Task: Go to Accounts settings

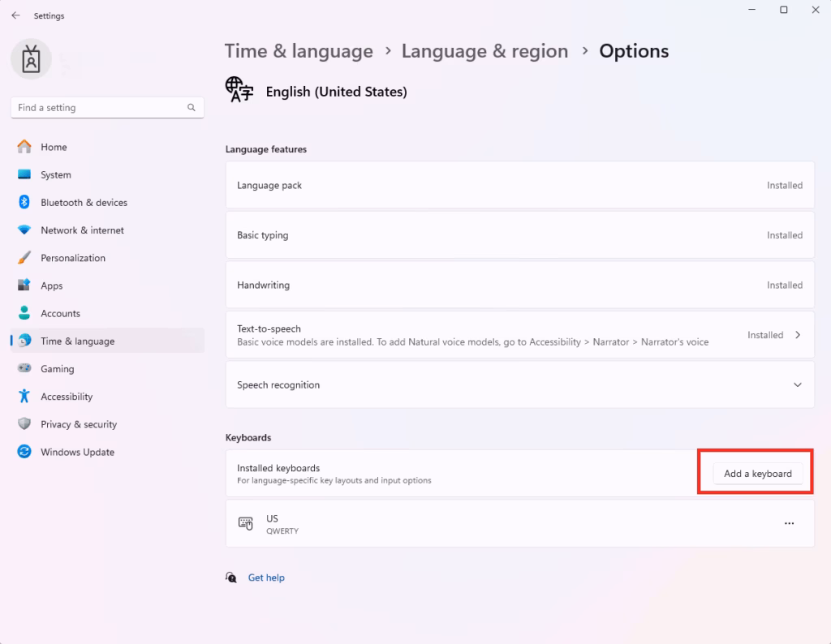Action: (107, 313)
